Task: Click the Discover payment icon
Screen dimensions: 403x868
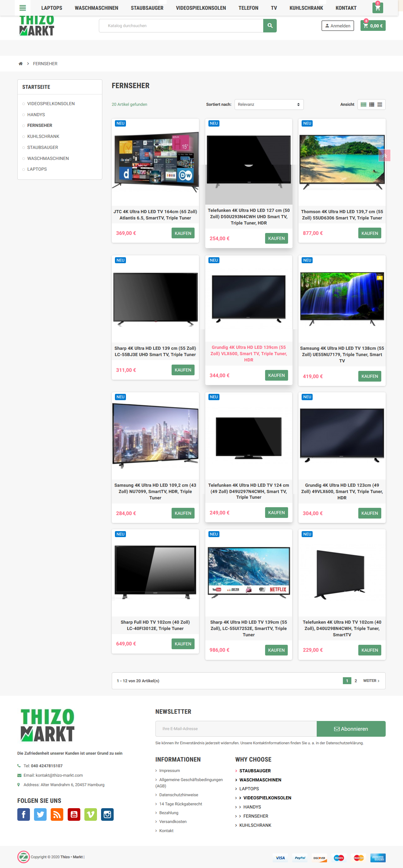Action: pos(320,858)
